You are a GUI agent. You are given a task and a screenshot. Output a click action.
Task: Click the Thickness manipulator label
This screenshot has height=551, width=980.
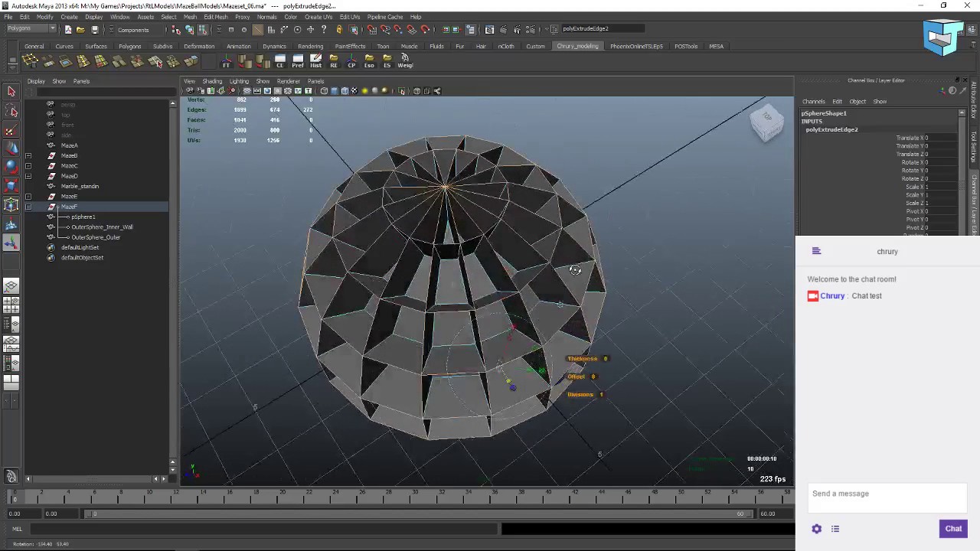[x=582, y=359]
